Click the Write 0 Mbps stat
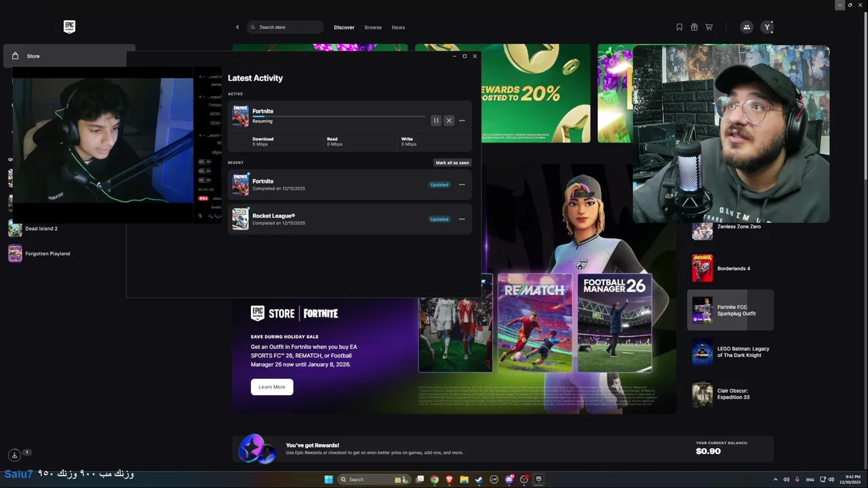Screen dimensions: 868x488 tap(409, 142)
